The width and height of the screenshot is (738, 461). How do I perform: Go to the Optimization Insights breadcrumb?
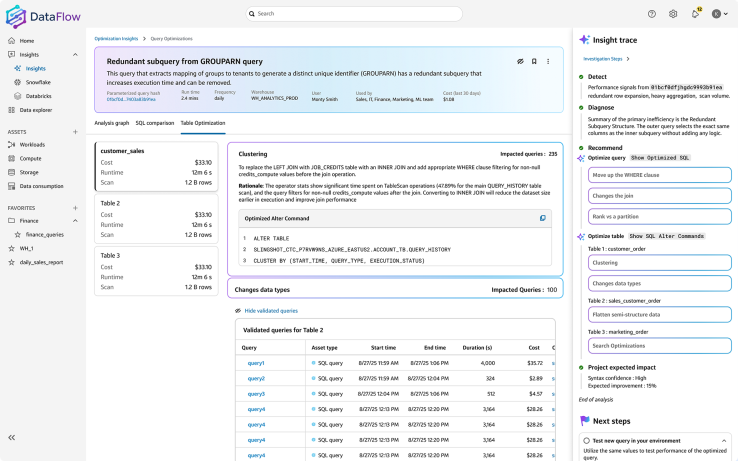pyautogui.click(x=116, y=39)
